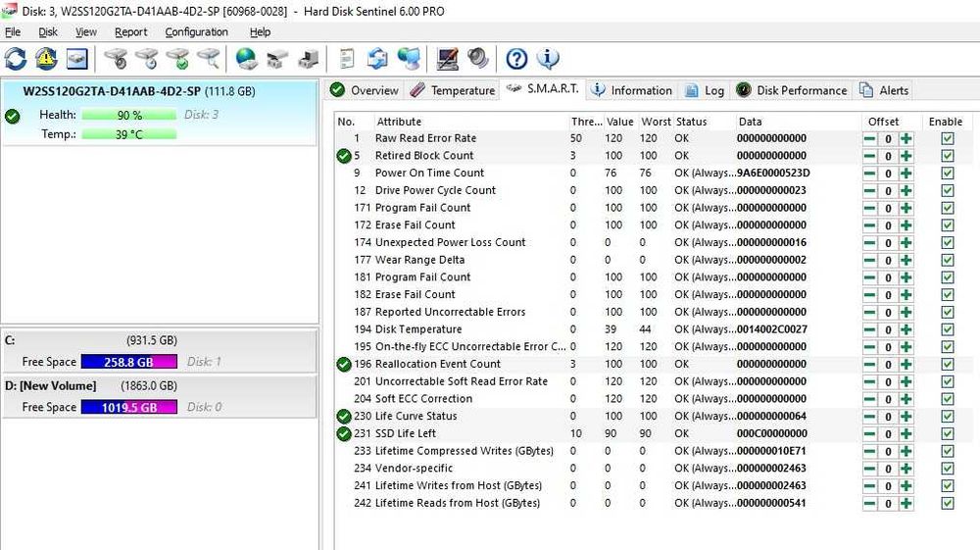The height and width of the screenshot is (550, 980).
Task: Click the drive with green checkmark icon
Action: pos(177,59)
